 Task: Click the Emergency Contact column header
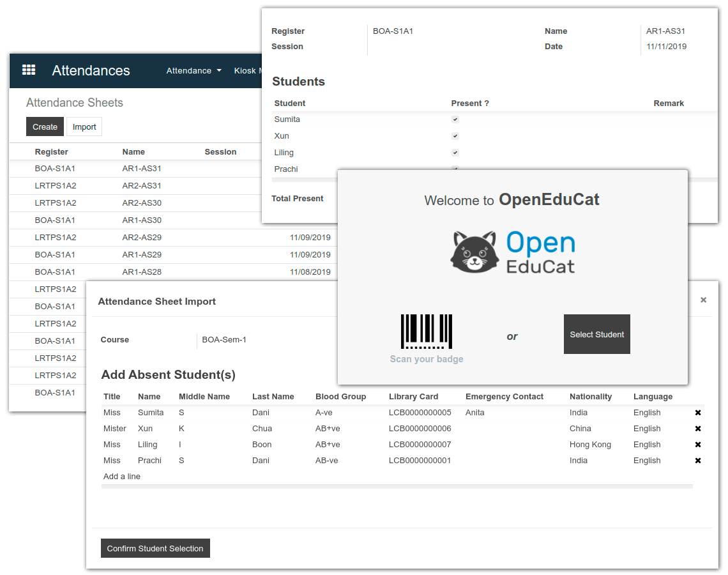pyautogui.click(x=504, y=397)
